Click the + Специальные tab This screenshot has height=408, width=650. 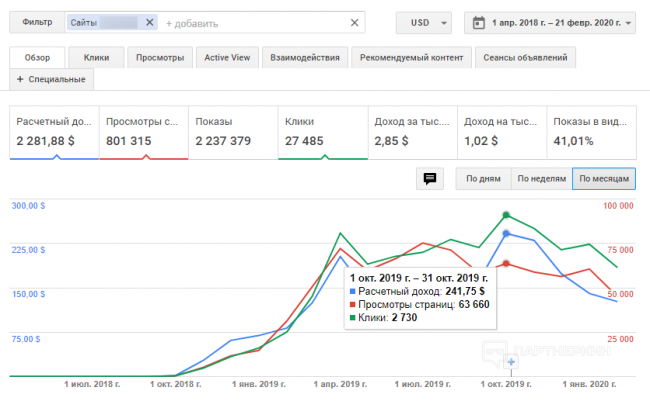pos(51,78)
